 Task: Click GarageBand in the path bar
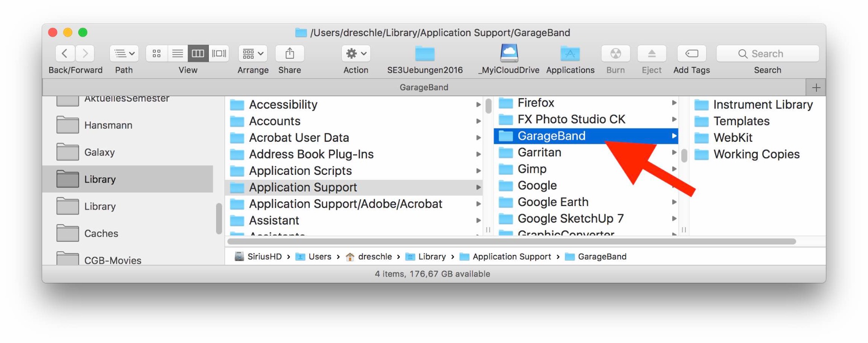[596, 257]
